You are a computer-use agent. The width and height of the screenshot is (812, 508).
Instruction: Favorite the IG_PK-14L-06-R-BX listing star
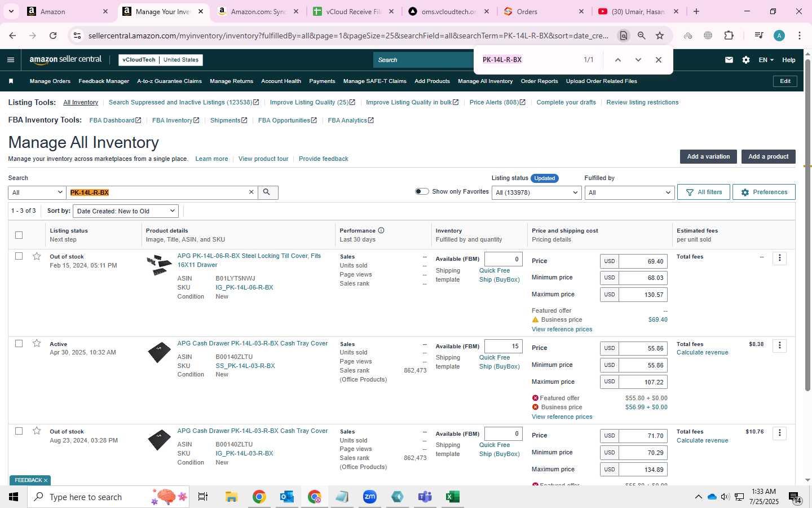37,256
